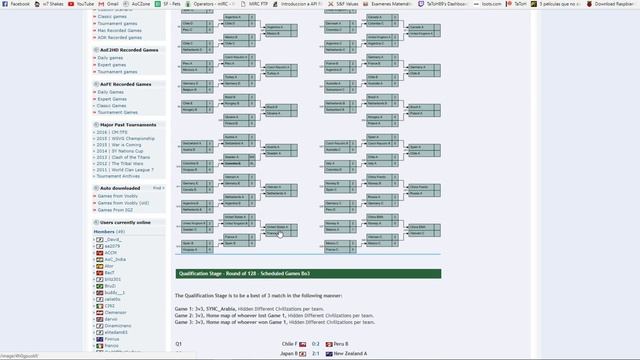Open user Clemensor's profile
Screen dimensions: 640x360
116,313
